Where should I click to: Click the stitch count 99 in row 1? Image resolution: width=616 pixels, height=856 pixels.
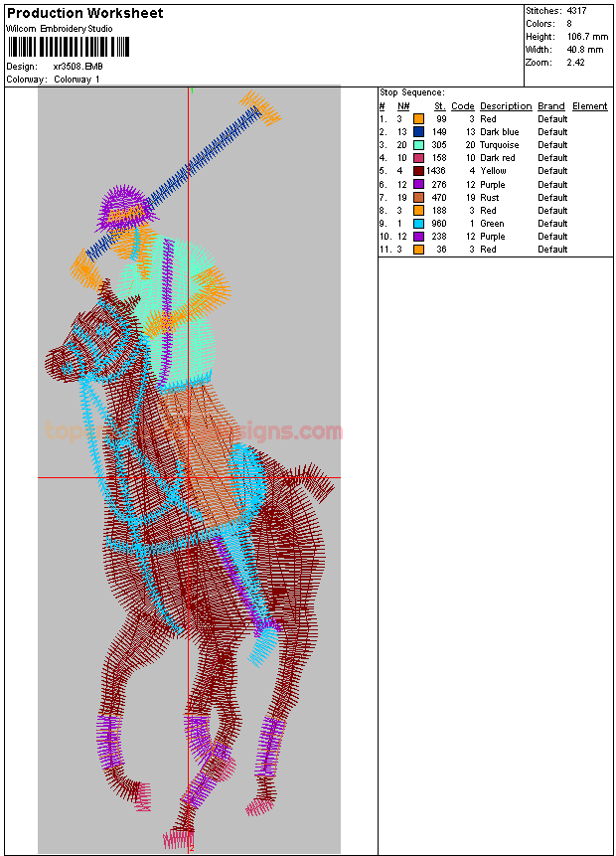coord(441,119)
